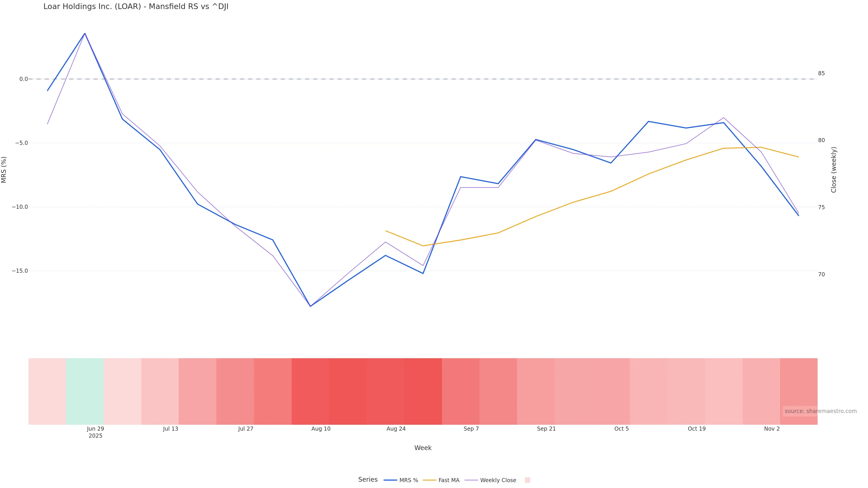Screen dimensions: 868x488
Task: Click the blue MRS % legend line icon
Action: 390,480
